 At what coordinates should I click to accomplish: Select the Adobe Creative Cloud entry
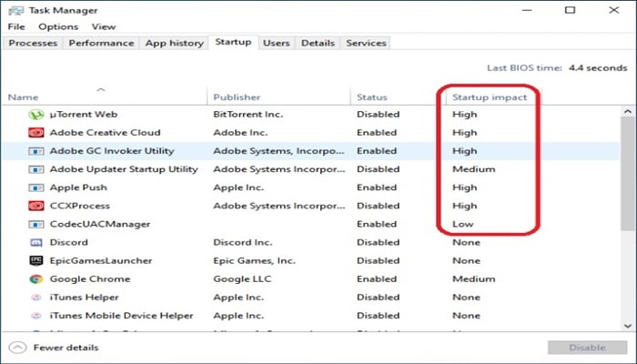click(106, 133)
